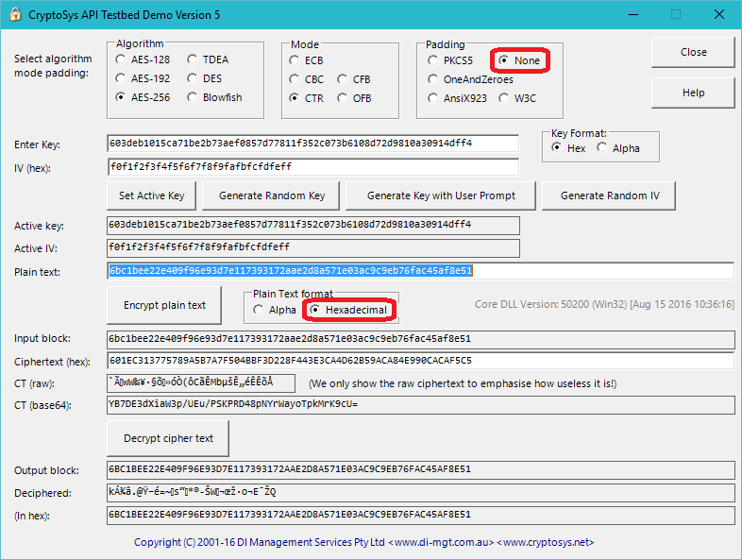Click inside the Enter Key field

(312, 144)
